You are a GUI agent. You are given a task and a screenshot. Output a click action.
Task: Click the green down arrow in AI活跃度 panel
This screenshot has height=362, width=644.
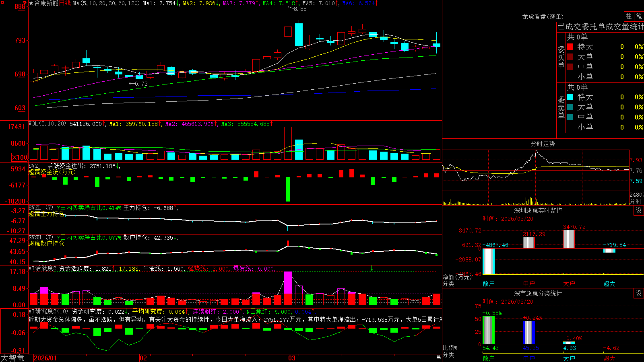[x=372, y=268]
